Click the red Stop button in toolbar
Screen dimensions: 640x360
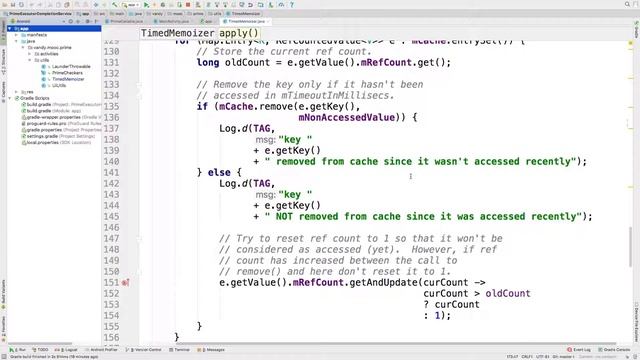(x=188, y=5)
